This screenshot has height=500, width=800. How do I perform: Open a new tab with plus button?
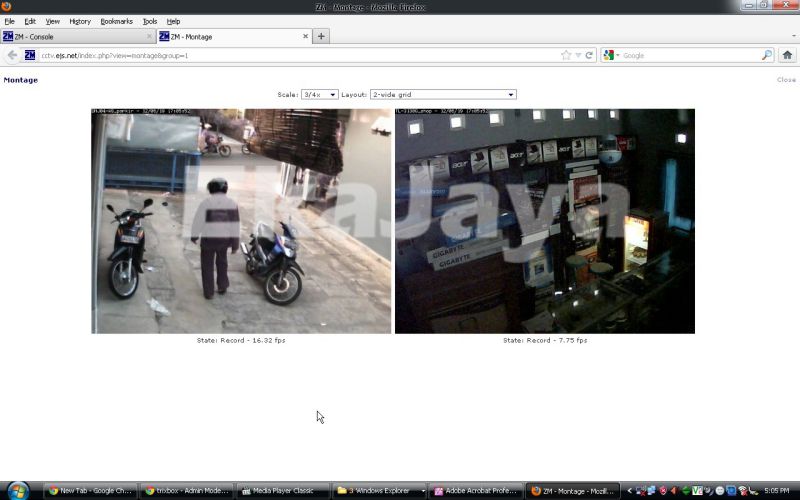tap(321, 37)
